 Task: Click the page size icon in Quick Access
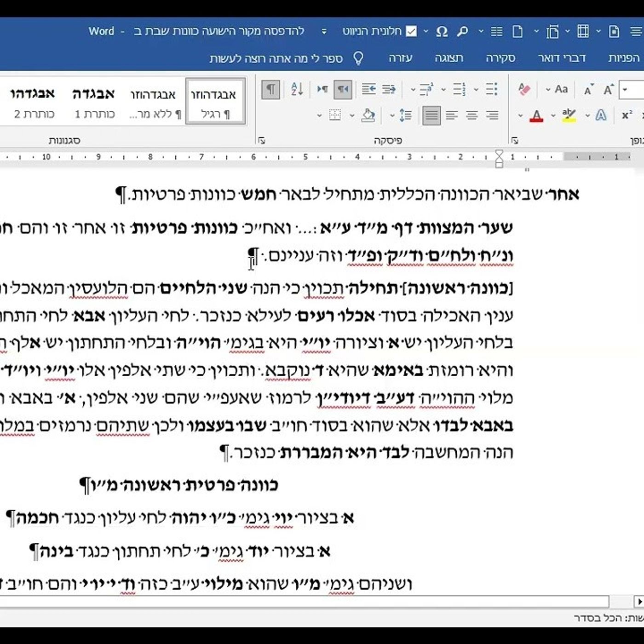pyautogui.click(x=552, y=31)
